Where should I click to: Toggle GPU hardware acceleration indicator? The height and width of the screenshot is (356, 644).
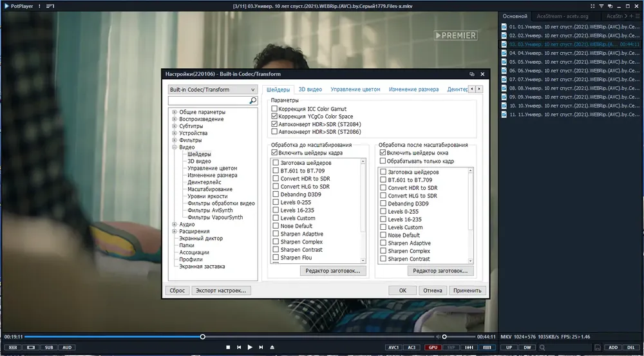433,348
